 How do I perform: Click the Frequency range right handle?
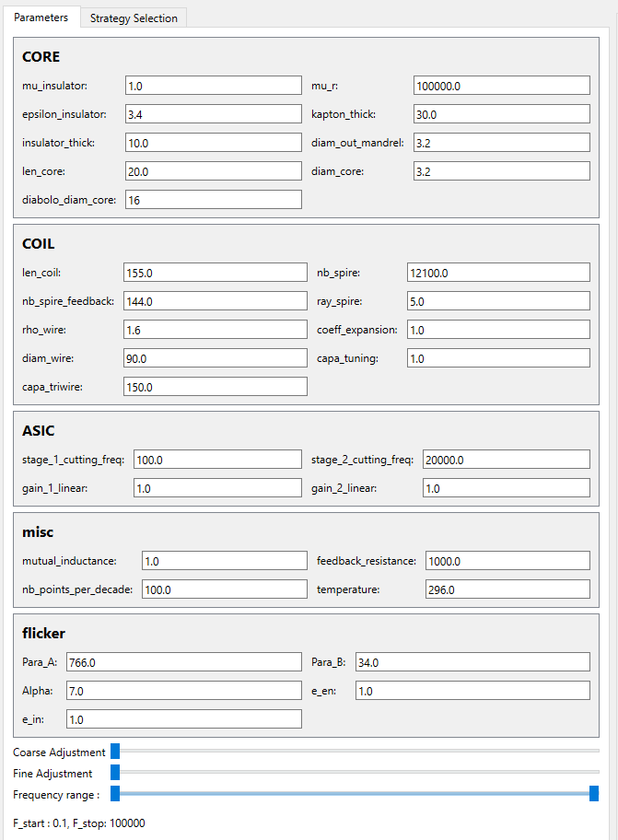[594, 793]
